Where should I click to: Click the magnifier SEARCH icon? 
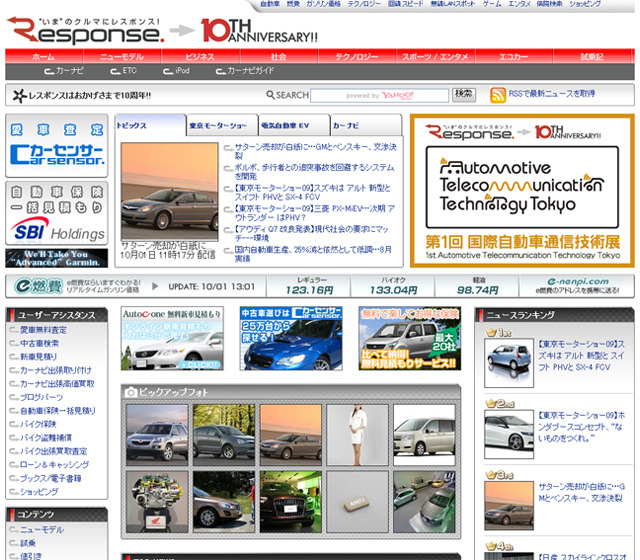(270, 95)
